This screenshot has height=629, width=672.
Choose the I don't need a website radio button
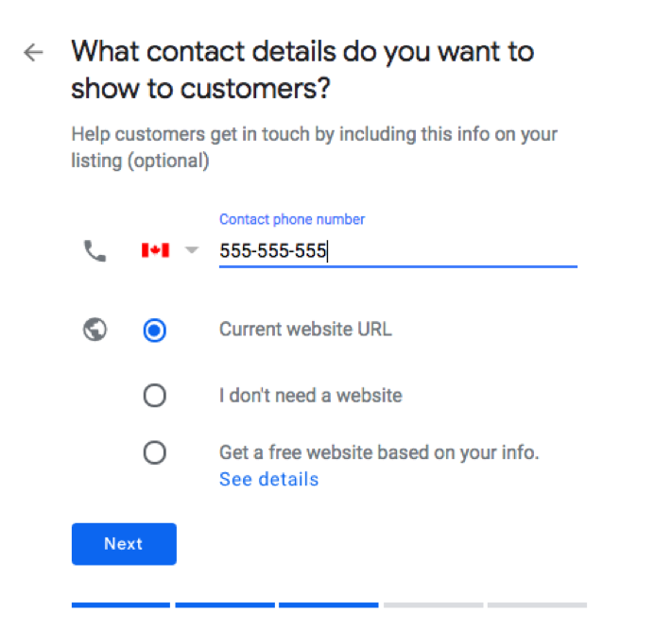(x=154, y=396)
